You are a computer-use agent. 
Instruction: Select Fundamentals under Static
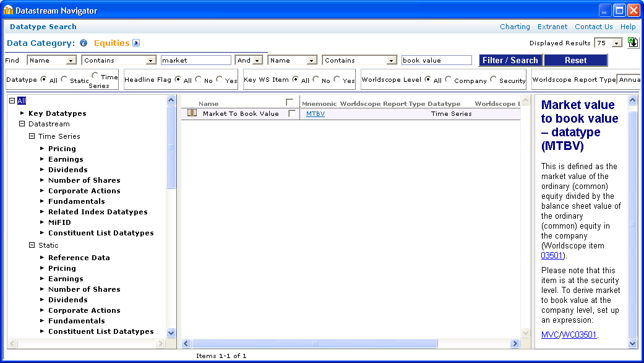tap(76, 321)
